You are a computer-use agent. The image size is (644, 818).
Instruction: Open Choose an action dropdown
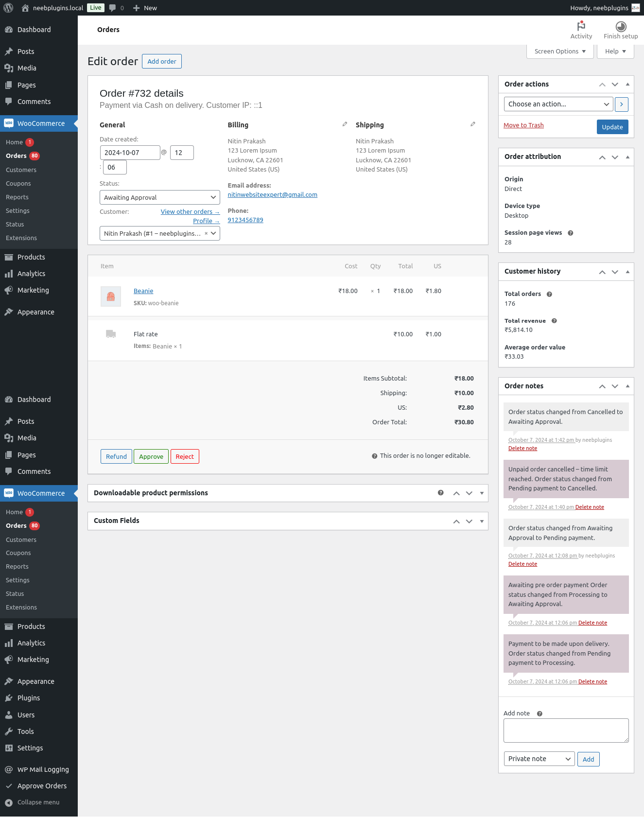coord(558,104)
